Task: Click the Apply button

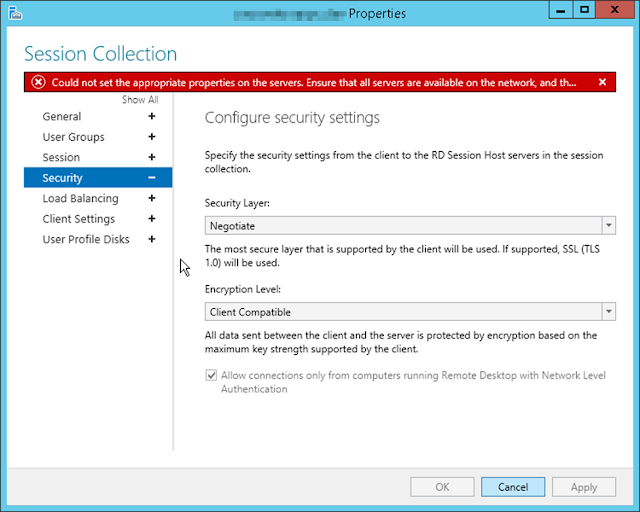Action: (584, 487)
